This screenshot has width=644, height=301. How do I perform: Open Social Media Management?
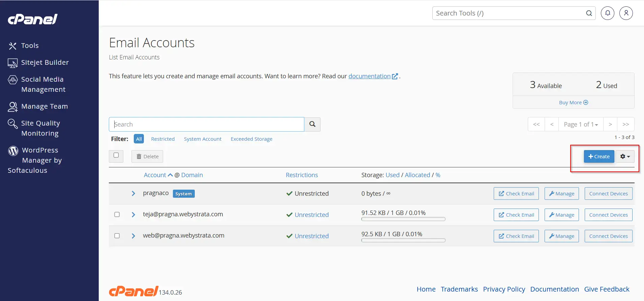[37, 84]
